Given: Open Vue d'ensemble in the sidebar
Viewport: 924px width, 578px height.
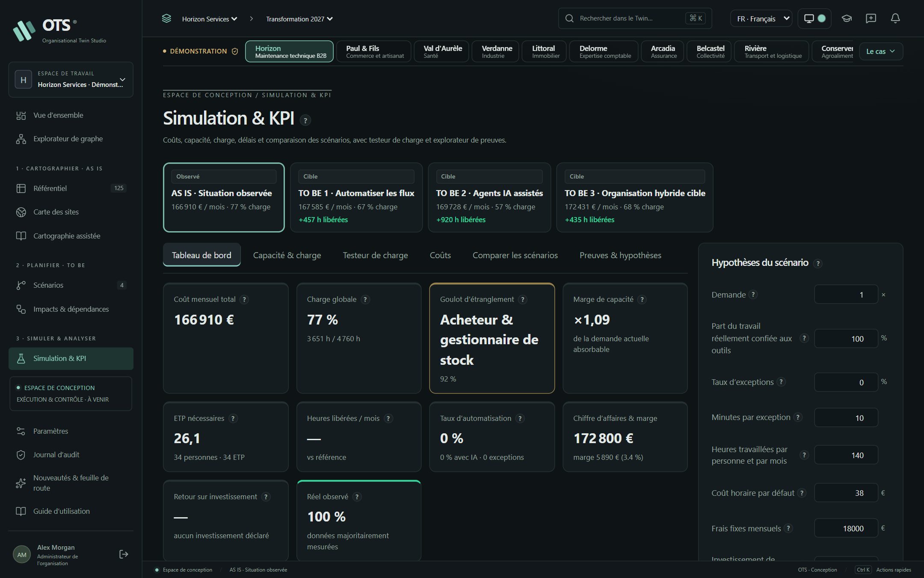Looking at the screenshot, I should 71,116.
